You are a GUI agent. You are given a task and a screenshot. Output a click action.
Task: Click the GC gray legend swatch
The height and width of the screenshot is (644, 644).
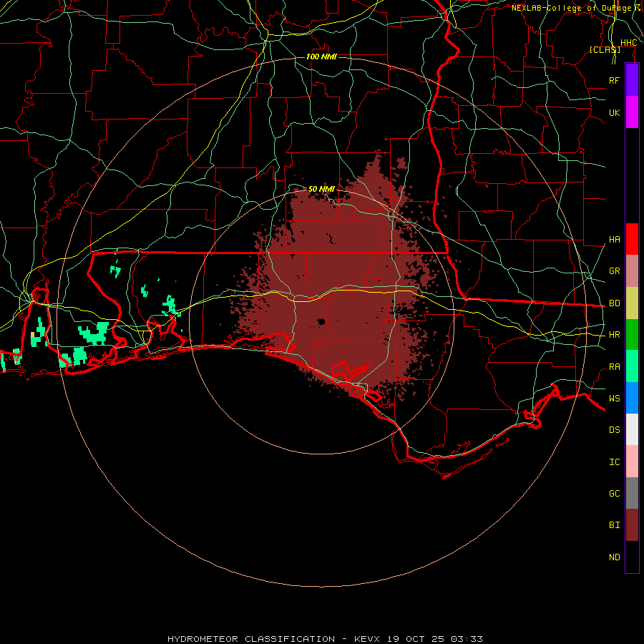pyautogui.click(x=632, y=493)
